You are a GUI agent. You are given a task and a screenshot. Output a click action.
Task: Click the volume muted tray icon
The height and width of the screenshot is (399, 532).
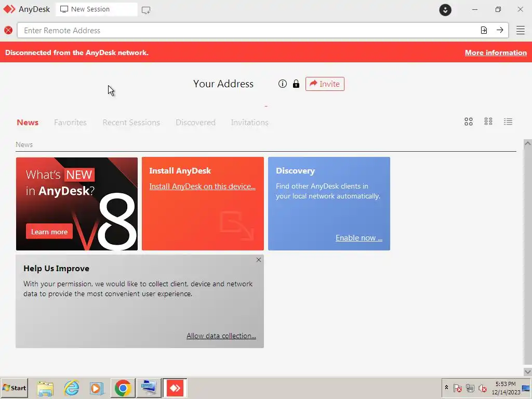(482, 388)
